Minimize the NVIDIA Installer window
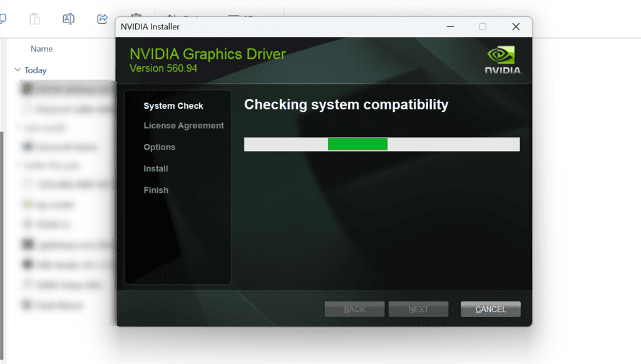641x364 pixels. point(450,26)
